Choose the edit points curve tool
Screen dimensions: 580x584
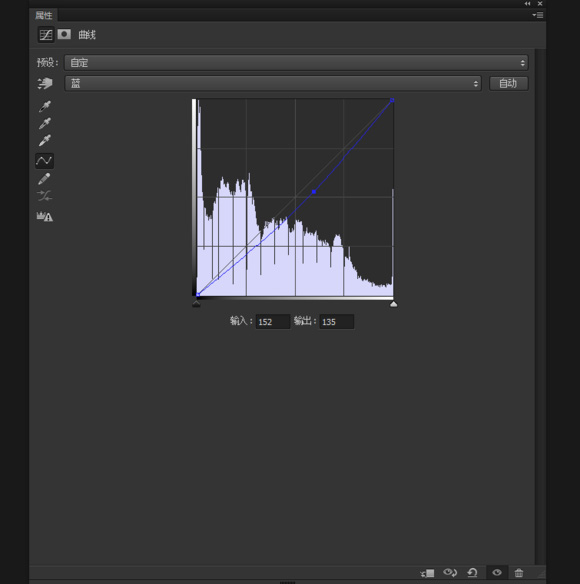click(44, 161)
